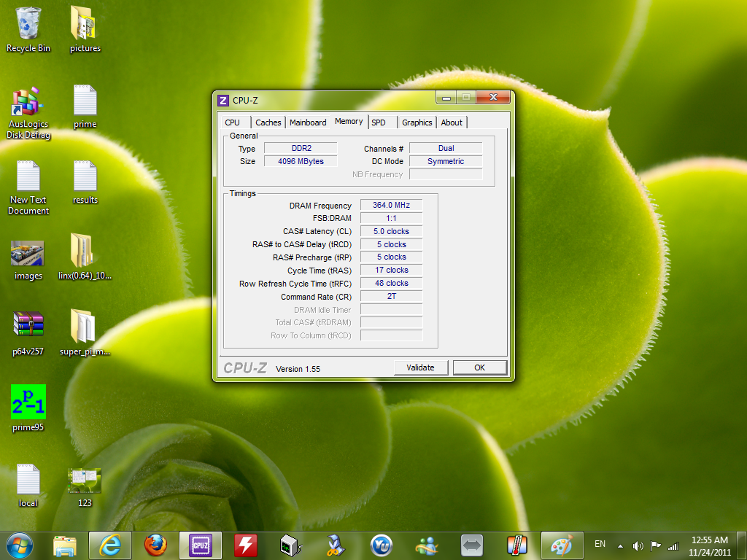This screenshot has width=747, height=560.
Task: Click the DRAM Frequency value field
Action: [391, 206]
